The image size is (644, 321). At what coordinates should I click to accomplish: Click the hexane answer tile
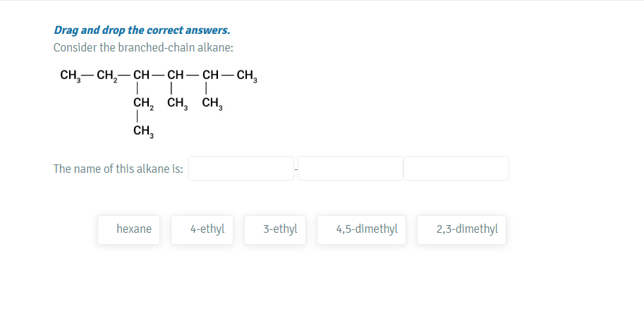click(x=134, y=229)
